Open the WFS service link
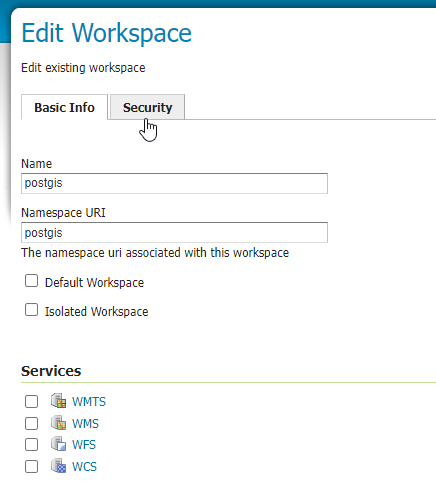This screenshot has width=436, height=501. [84, 445]
